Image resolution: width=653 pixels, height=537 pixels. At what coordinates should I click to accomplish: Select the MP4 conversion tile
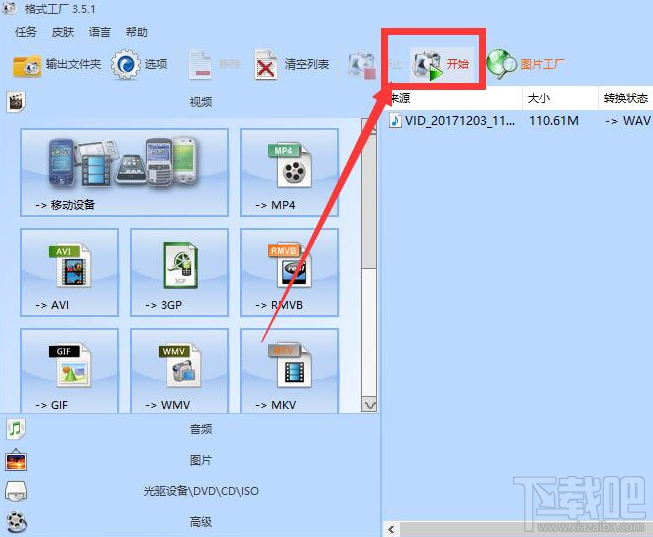[289, 172]
